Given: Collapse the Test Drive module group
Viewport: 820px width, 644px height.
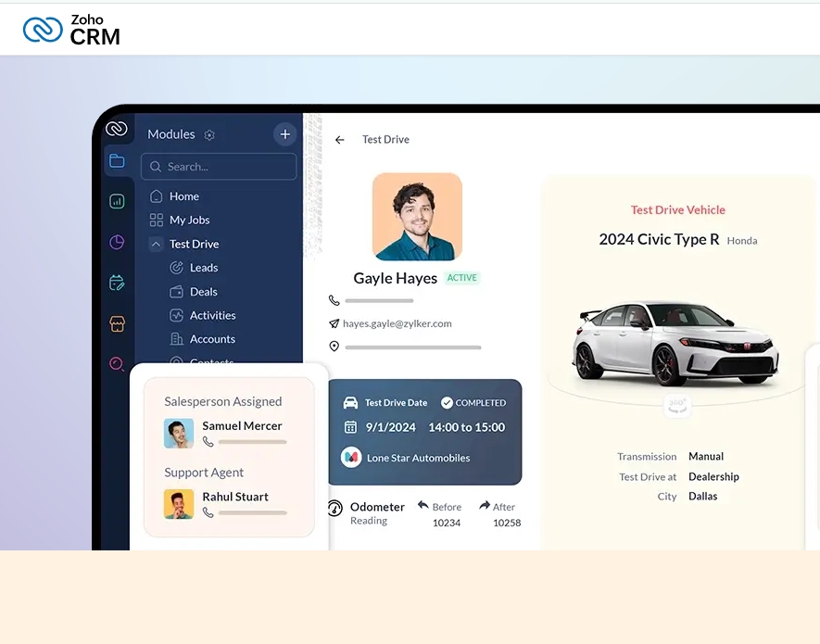Looking at the screenshot, I should pyautogui.click(x=156, y=244).
